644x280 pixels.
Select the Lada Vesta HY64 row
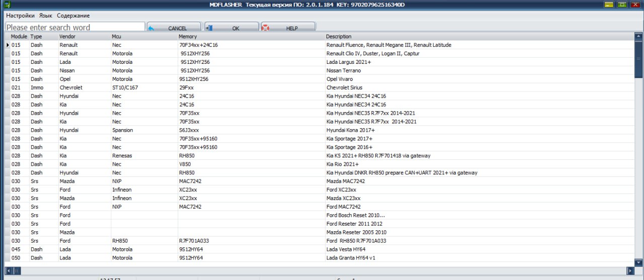click(x=346, y=249)
